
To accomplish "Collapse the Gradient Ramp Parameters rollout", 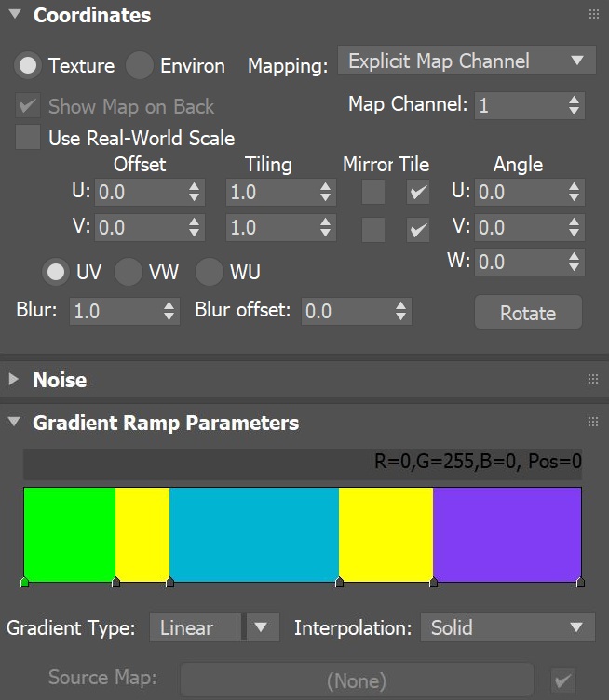I will point(16,423).
